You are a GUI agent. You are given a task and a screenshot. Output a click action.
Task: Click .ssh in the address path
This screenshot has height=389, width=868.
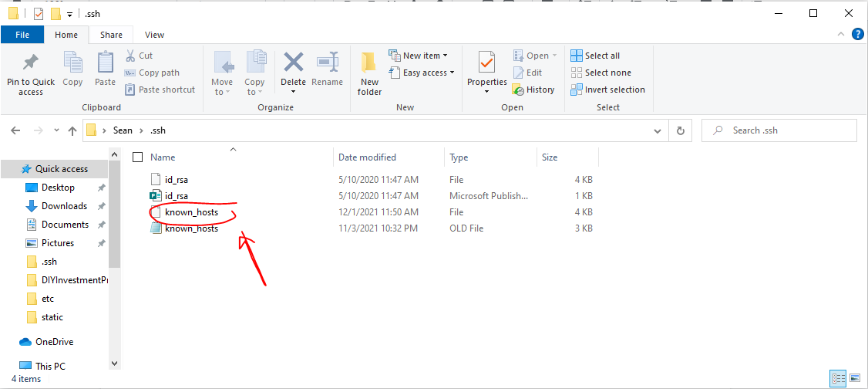tap(156, 130)
